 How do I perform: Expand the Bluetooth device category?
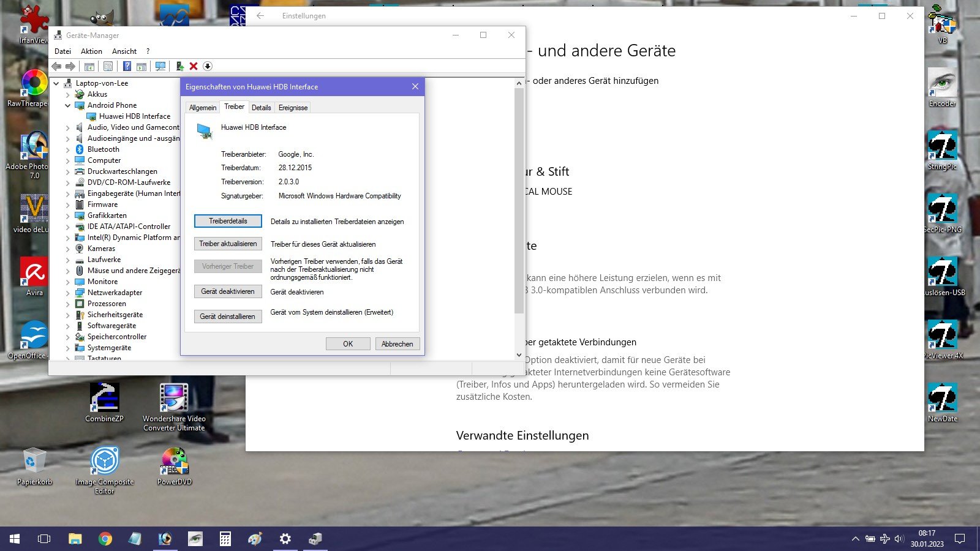68,149
